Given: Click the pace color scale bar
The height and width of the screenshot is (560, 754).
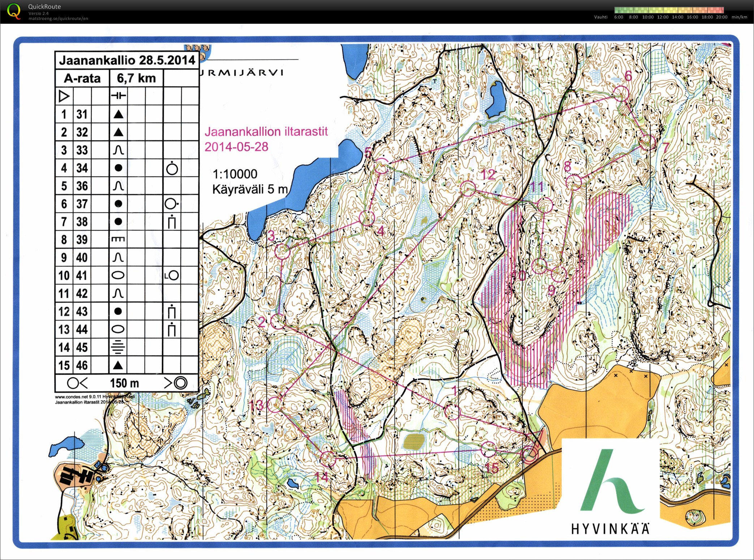Looking at the screenshot, I should pos(669,10).
